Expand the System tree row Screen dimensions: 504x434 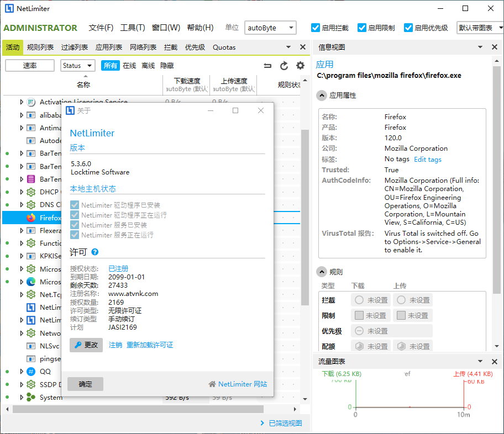(x=22, y=398)
